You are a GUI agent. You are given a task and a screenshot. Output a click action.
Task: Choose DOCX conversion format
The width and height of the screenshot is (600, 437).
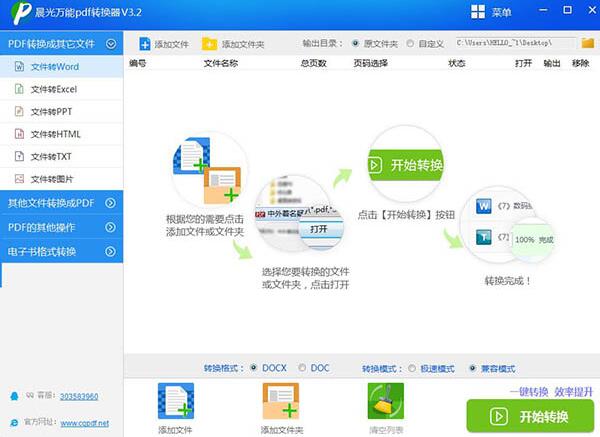point(253,368)
